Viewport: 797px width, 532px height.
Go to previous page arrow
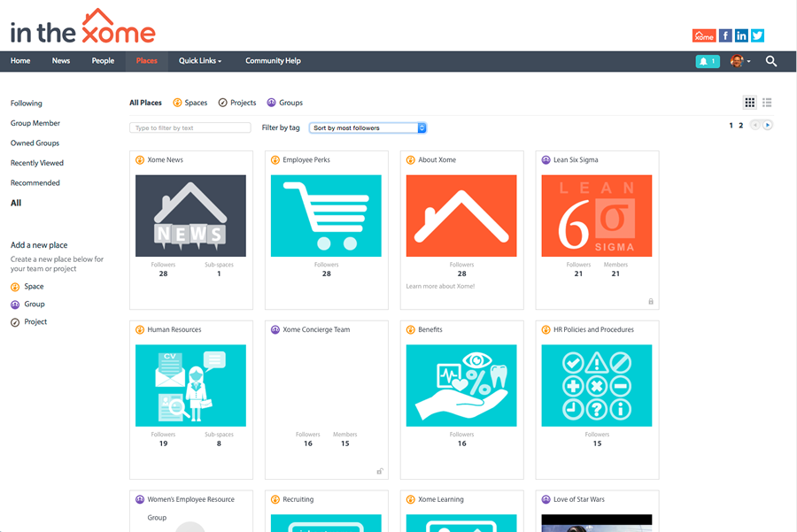pos(755,125)
